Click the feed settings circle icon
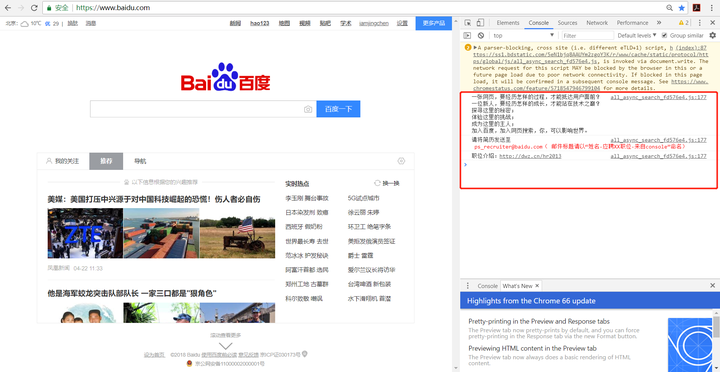720x372 pixels. 401,161
